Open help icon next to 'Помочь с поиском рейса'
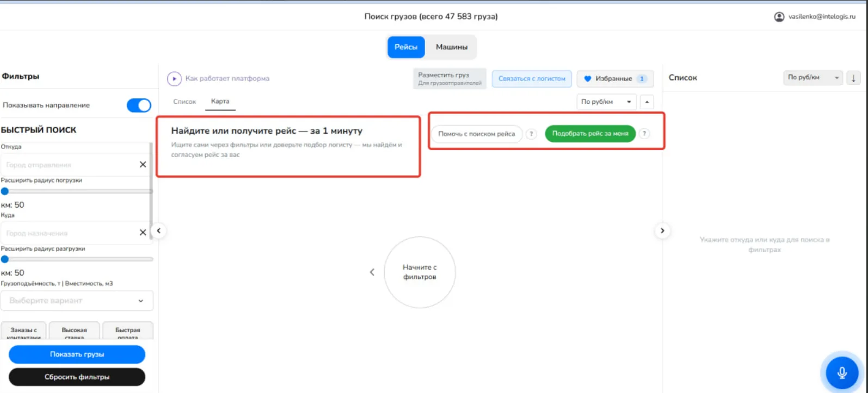The image size is (868, 393). coord(531,134)
